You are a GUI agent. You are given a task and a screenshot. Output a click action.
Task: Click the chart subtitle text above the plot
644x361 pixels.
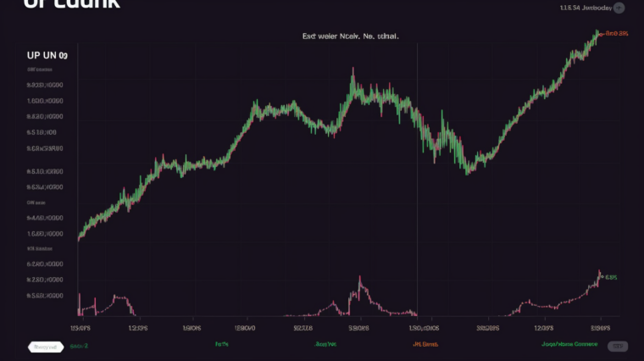tap(350, 37)
